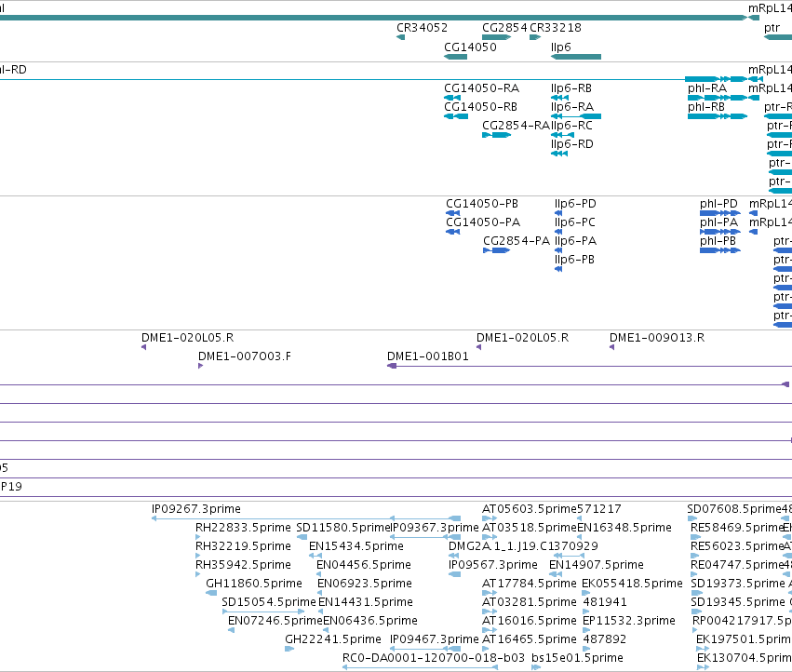Image resolution: width=792 pixels, height=672 pixels.
Task: Open the CR33218 gene label
Action: pyautogui.click(x=555, y=28)
